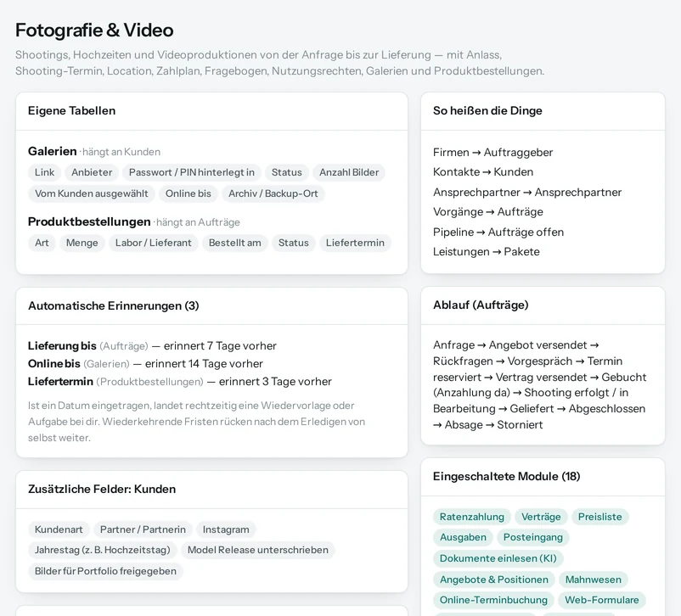Click the 'Ausgaben' module tag
Screen dimensions: 681x616
(x=463, y=537)
